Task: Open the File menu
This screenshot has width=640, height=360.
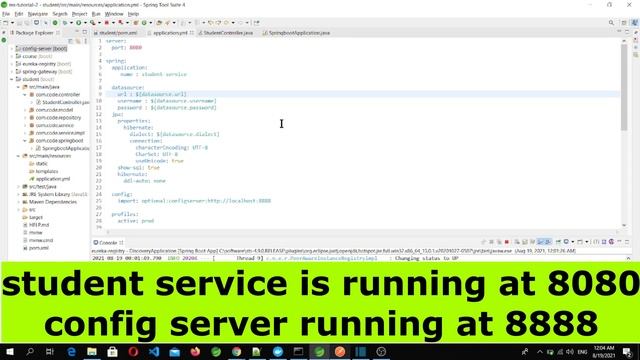Action: (x=6, y=14)
